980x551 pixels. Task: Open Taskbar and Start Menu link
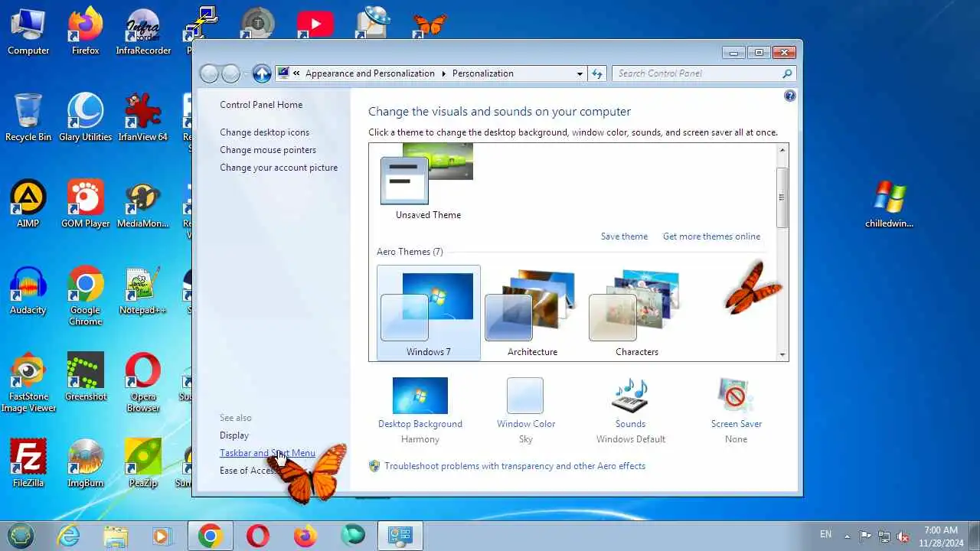(267, 453)
